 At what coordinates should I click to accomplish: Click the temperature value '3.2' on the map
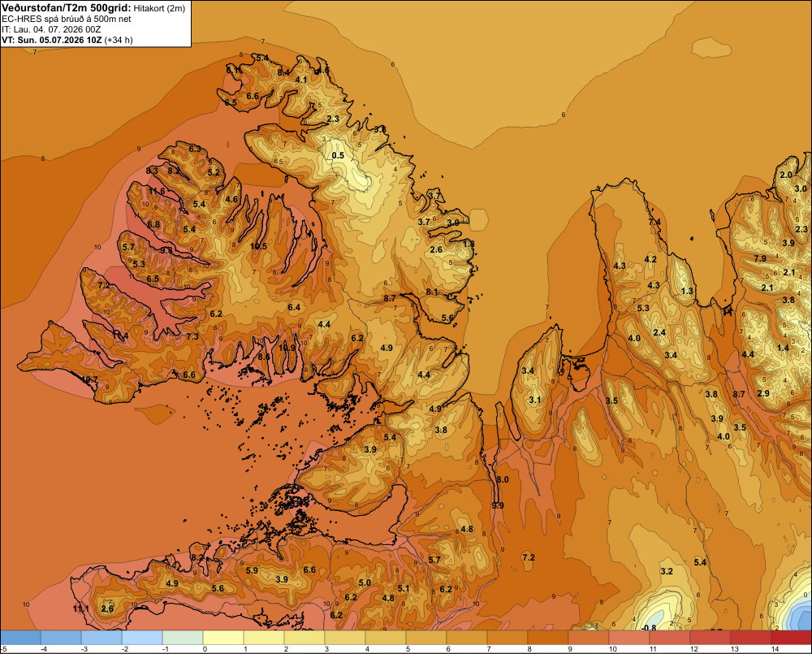667,571
